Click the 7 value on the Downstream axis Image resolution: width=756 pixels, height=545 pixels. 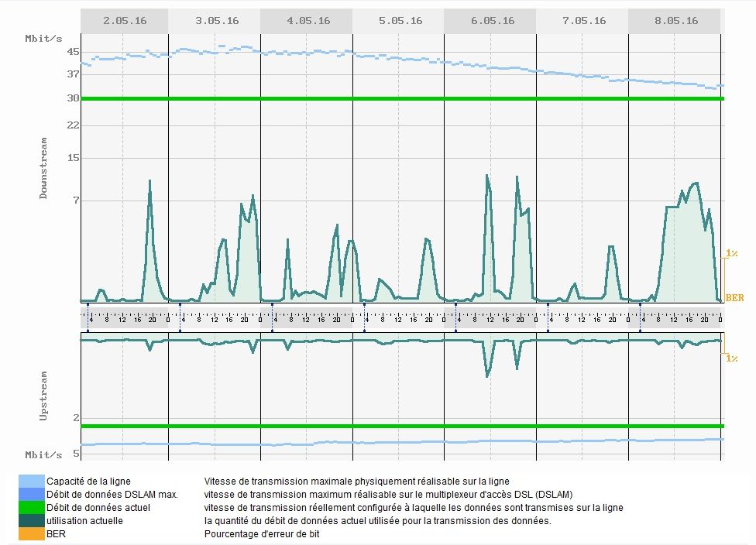click(76, 200)
